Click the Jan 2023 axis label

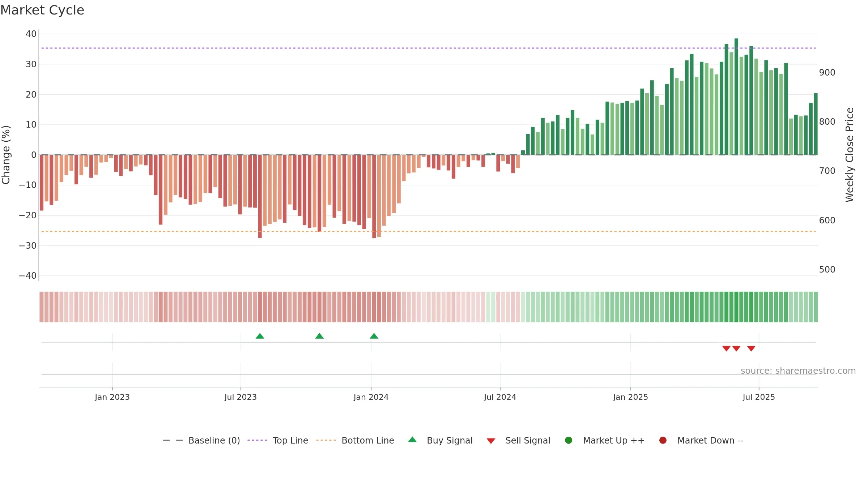click(112, 397)
